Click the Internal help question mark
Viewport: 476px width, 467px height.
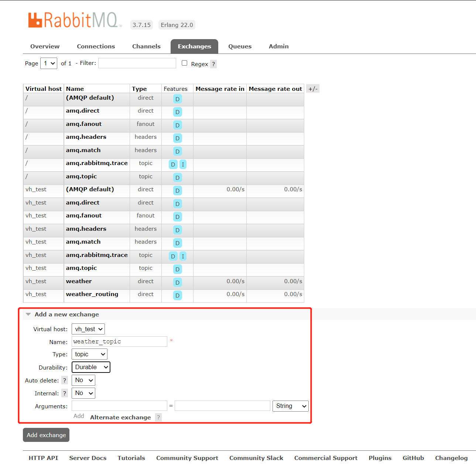pos(65,393)
